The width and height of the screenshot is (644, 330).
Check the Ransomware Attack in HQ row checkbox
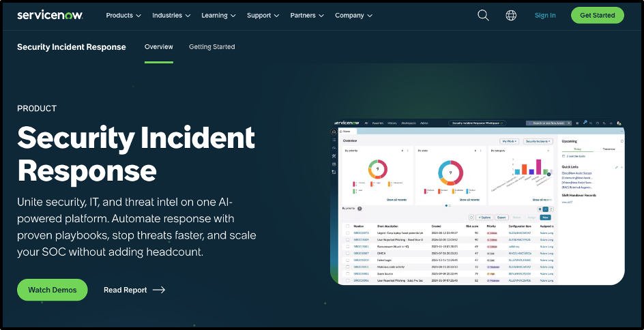(347, 246)
